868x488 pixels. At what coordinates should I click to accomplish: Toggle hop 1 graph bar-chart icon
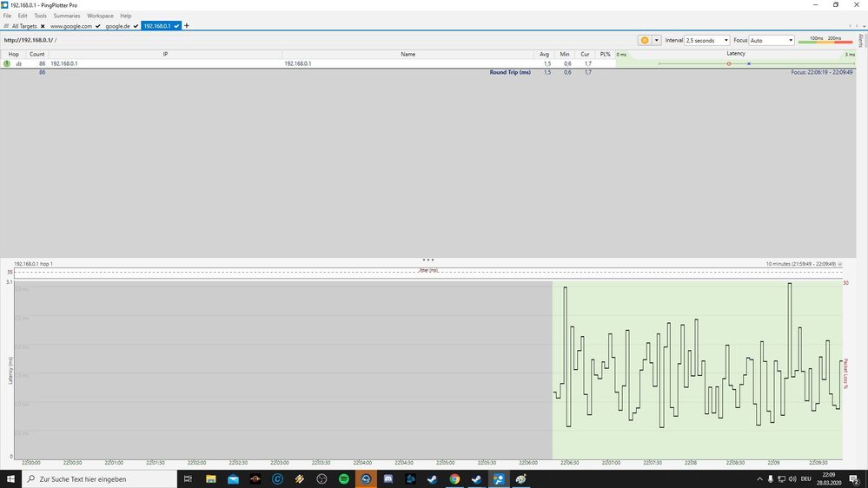(x=19, y=63)
